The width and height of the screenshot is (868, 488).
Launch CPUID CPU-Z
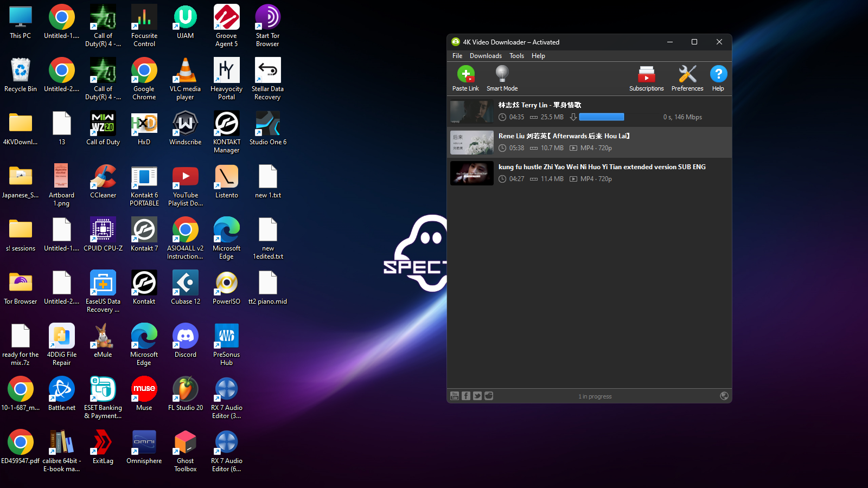pyautogui.click(x=103, y=235)
